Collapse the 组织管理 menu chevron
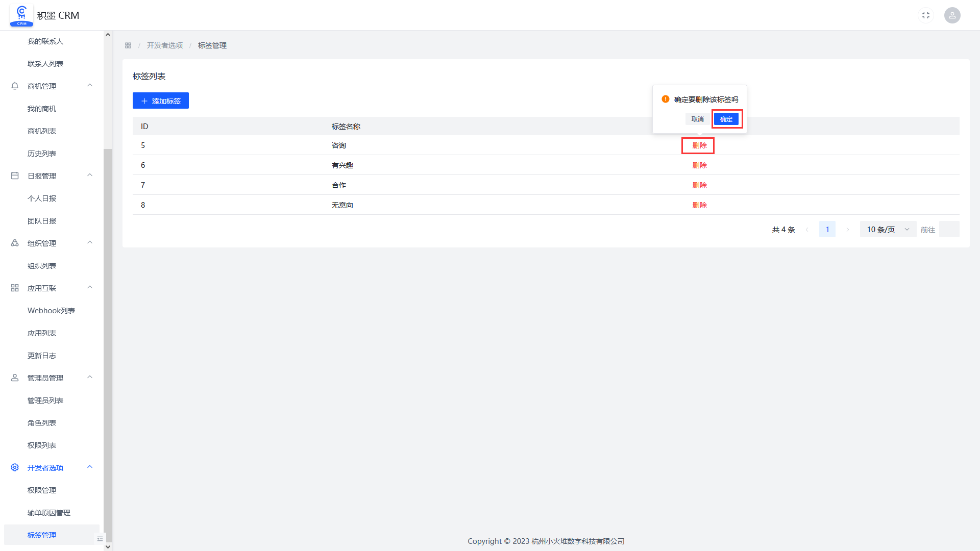The width and height of the screenshot is (980, 551). (90, 243)
